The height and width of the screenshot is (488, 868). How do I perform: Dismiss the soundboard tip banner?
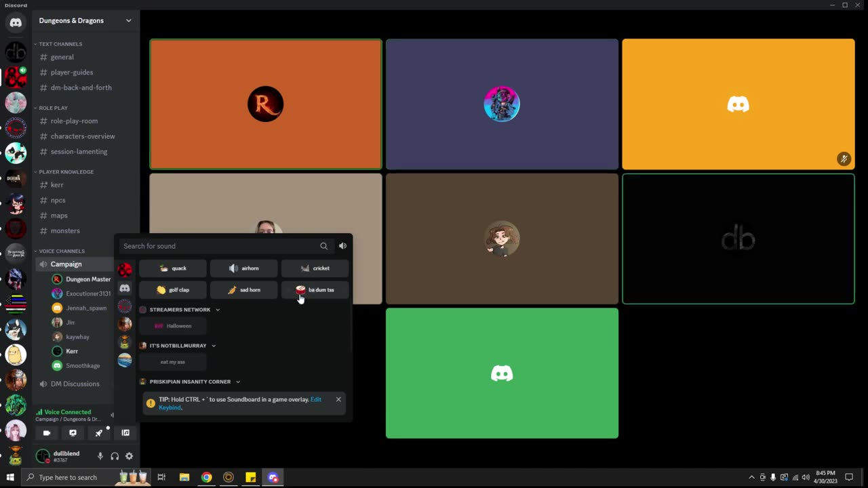coord(338,399)
